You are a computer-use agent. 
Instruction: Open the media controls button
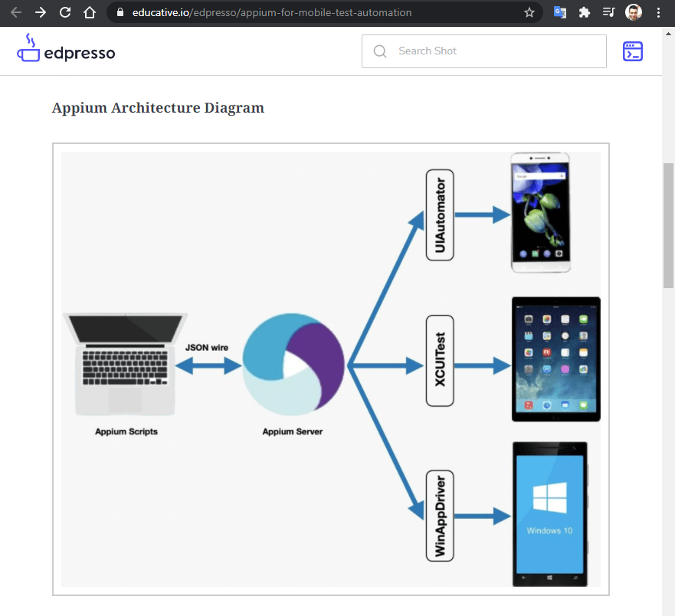608,12
